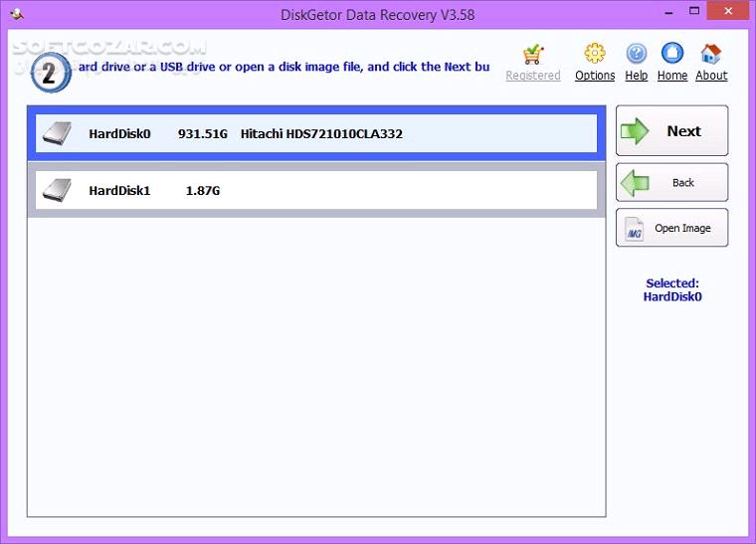Viewport: 756px width, 544px height.
Task: Select the HardDisk1 text label
Action: [x=119, y=191]
